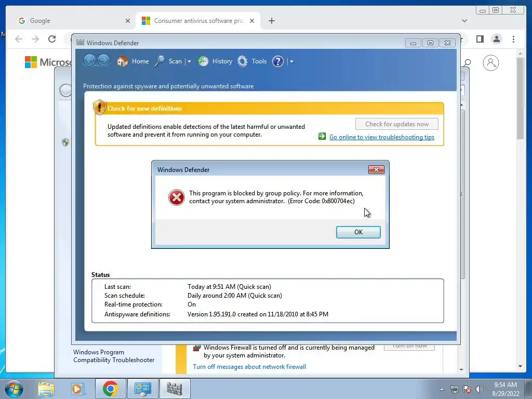This screenshot has height=399, width=532.
Task: Expand the Scan options dropdown arrow
Action: [x=189, y=61]
